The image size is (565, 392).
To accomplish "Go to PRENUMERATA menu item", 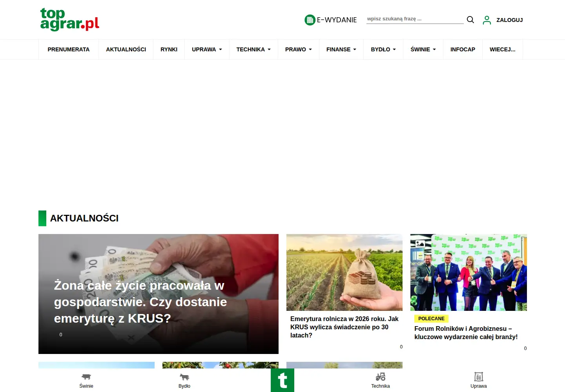I will (69, 49).
